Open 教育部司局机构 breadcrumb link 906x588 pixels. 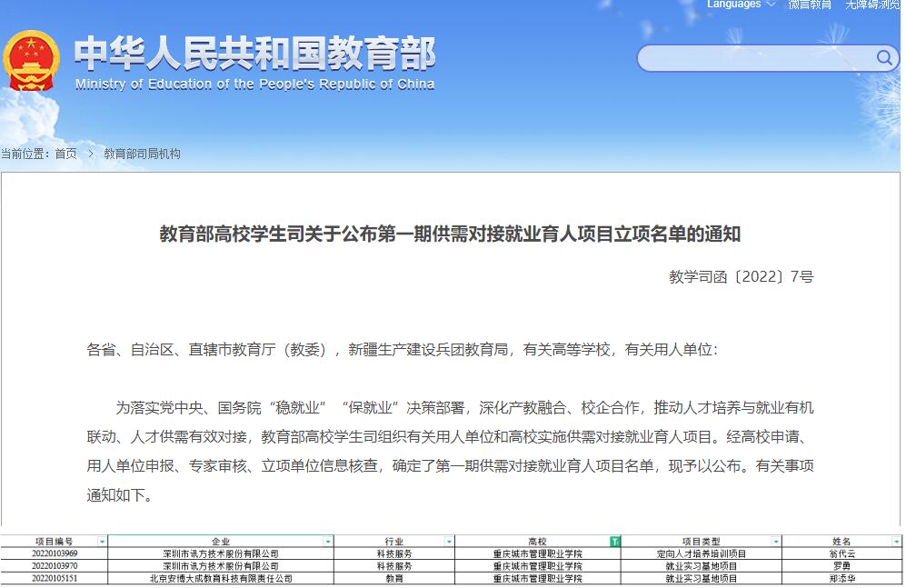(x=142, y=154)
